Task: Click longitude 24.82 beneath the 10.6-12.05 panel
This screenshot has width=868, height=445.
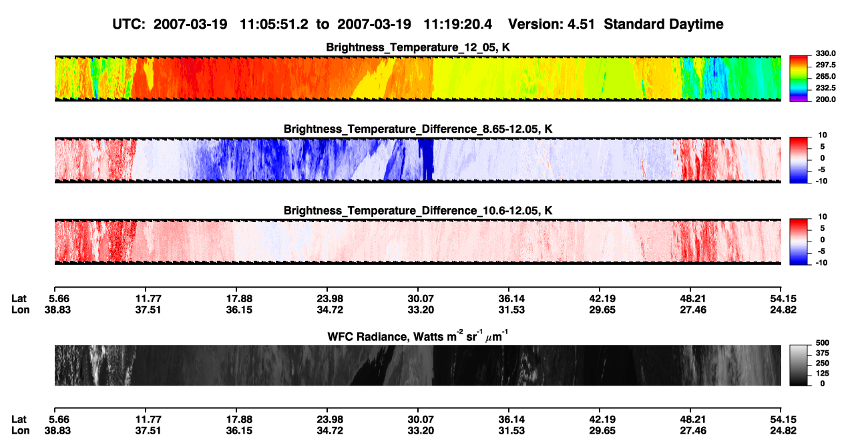Action: [x=781, y=310]
